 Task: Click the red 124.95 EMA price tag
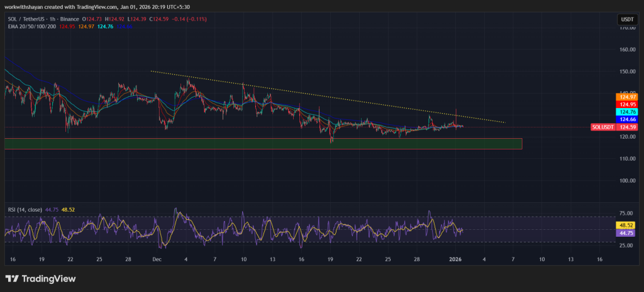[x=626, y=104]
